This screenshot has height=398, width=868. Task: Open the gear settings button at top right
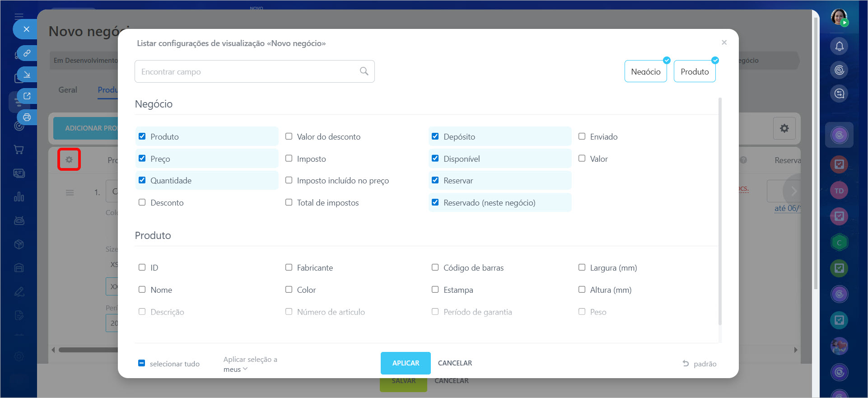(x=784, y=128)
